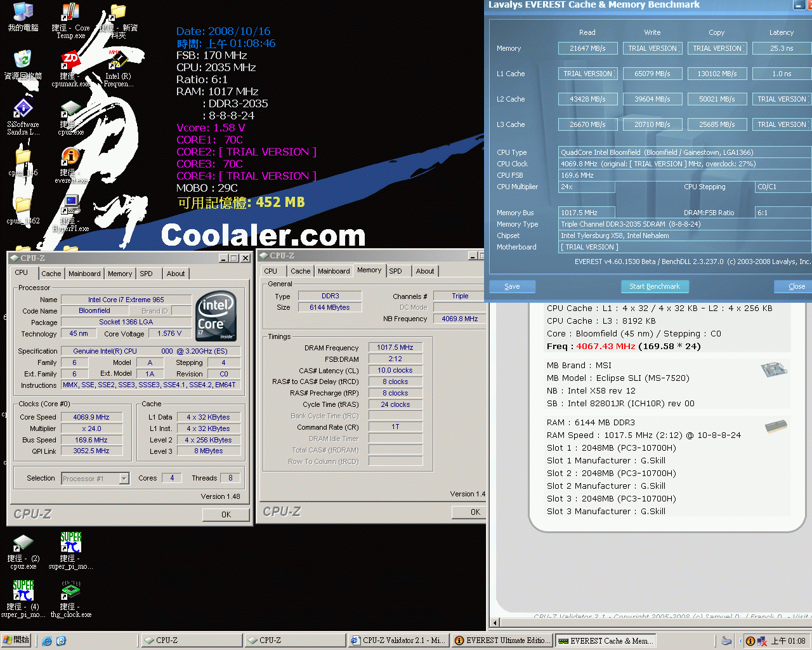Open About tab in left CPU-Z window
812x650 pixels.
[176, 274]
